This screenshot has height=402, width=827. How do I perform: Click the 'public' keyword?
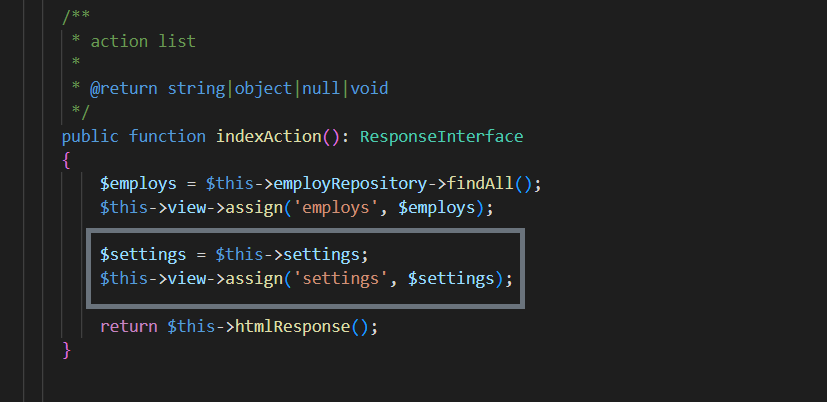coord(90,135)
